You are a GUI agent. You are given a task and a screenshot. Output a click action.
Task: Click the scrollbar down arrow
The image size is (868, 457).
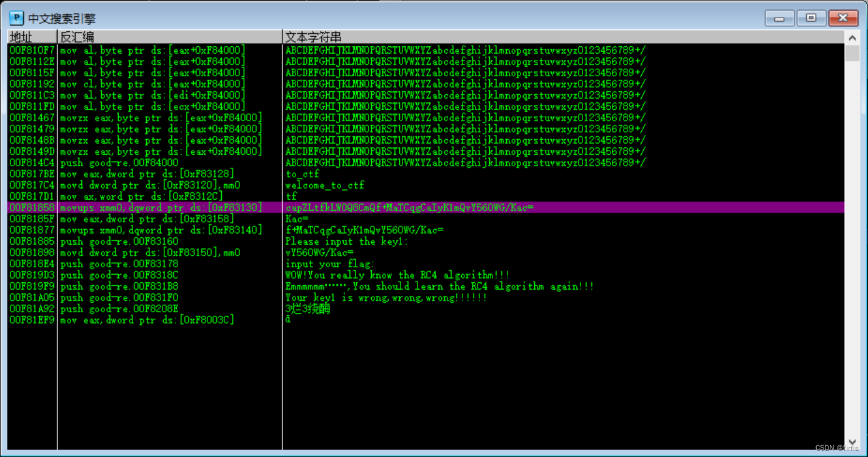[852, 443]
